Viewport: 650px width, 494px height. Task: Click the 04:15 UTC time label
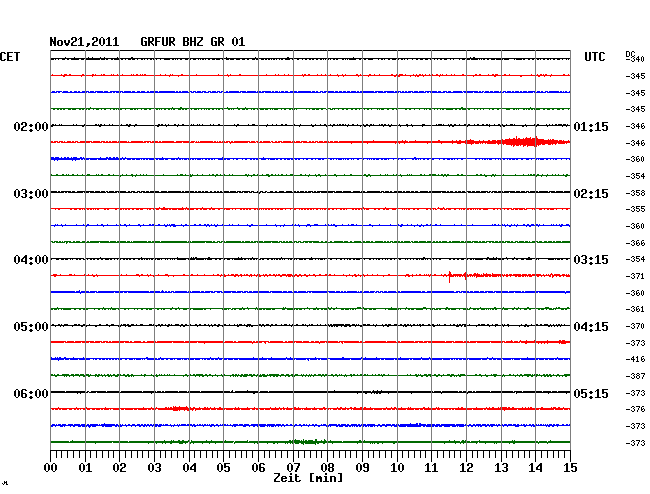[x=591, y=327]
